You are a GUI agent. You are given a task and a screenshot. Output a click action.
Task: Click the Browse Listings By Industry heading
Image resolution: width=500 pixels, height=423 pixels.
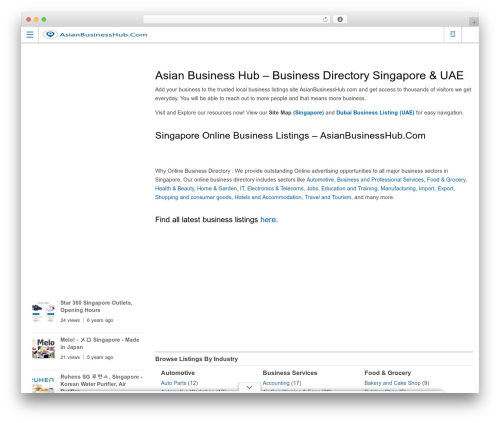pos(196,359)
